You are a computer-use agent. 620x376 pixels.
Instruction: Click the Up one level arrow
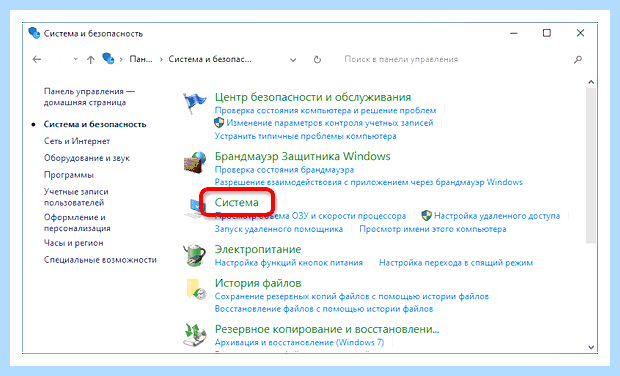91,60
